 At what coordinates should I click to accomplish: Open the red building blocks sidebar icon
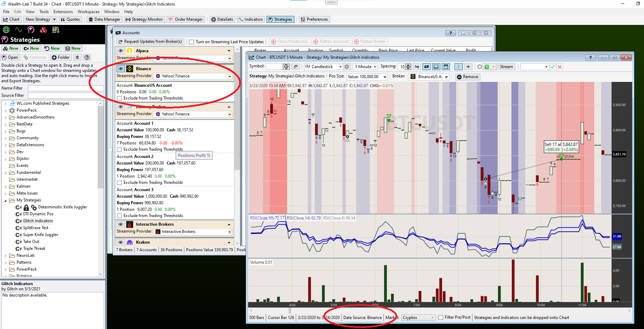43,30
